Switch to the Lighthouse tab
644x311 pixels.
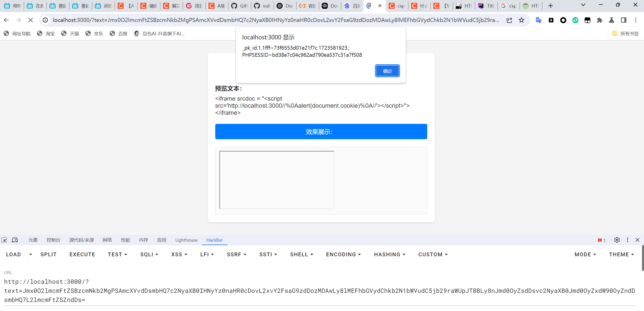(x=186, y=240)
